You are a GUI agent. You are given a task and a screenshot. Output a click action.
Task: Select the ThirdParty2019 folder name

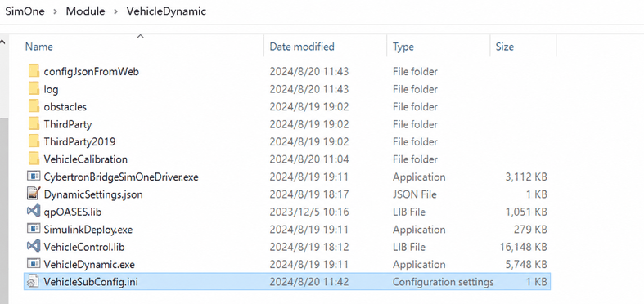pos(79,141)
